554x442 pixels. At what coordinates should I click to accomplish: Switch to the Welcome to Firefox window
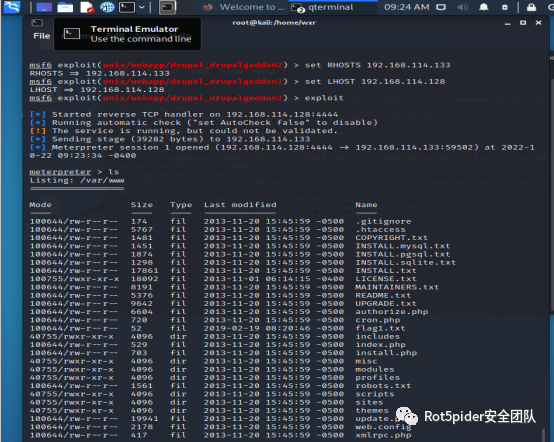point(243,7)
